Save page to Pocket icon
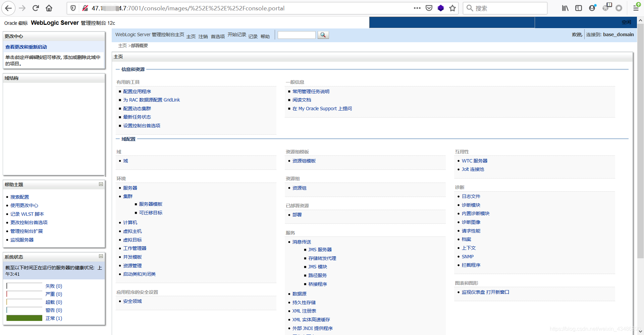 pos(429,8)
